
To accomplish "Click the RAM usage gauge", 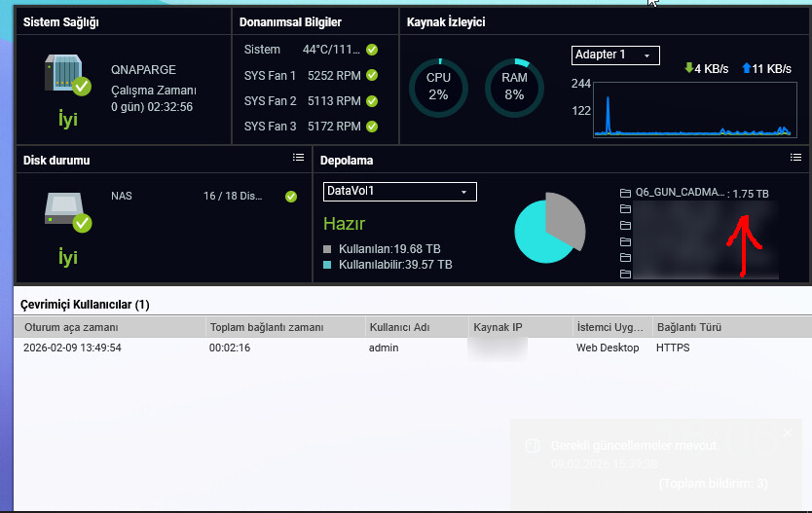I will (x=514, y=88).
